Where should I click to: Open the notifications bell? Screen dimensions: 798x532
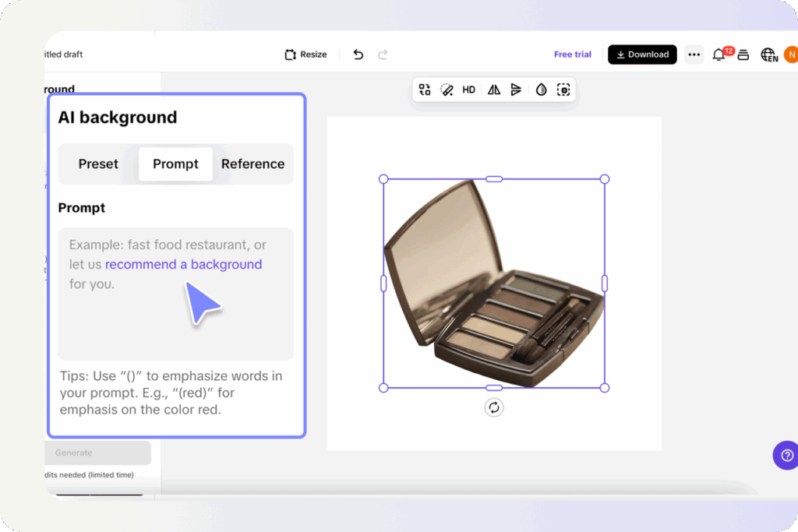[x=719, y=55]
